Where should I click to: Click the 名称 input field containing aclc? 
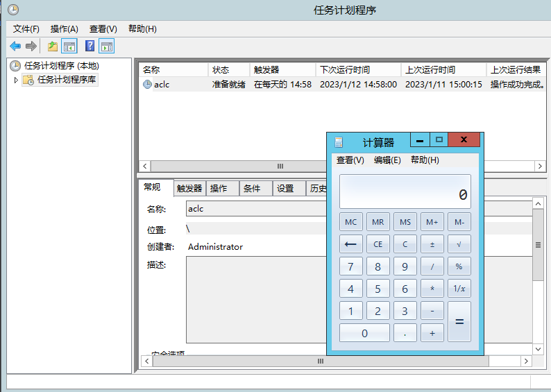click(256, 209)
